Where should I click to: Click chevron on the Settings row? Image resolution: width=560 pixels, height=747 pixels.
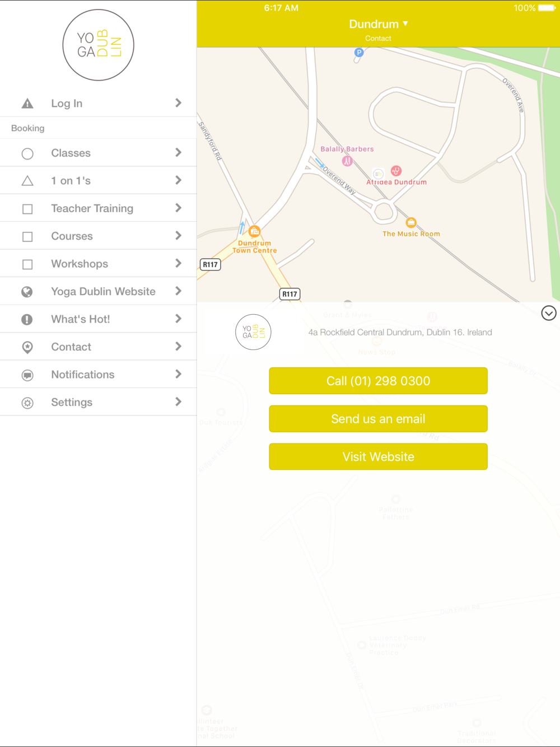pos(178,402)
